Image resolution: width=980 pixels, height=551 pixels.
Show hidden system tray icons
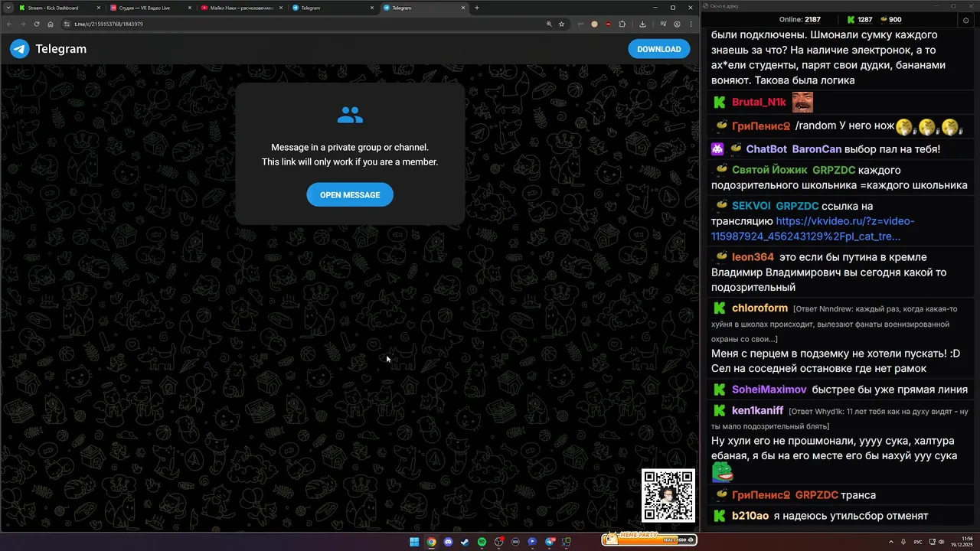pyautogui.click(x=891, y=542)
